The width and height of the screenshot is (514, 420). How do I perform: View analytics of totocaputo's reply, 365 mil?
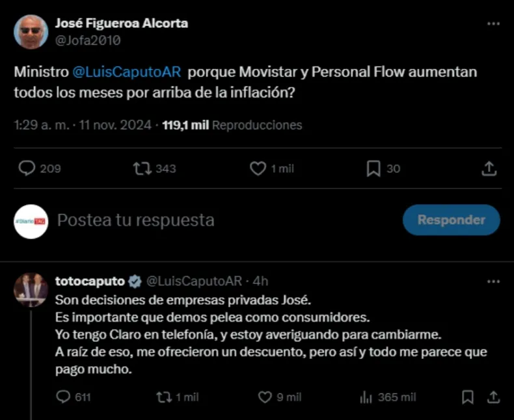pyautogui.click(x=366, y=397)
